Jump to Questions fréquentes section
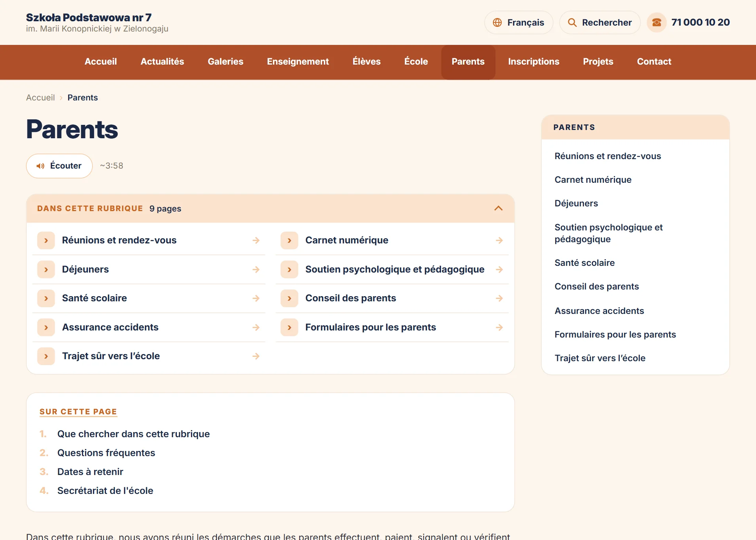The image size is (756, 540). click(x=106, y=453)
